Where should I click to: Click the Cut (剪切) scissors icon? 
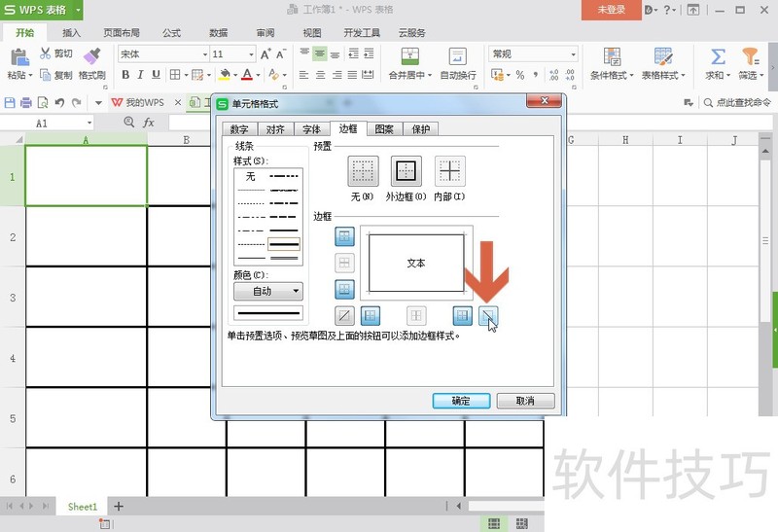coord(45,53)
